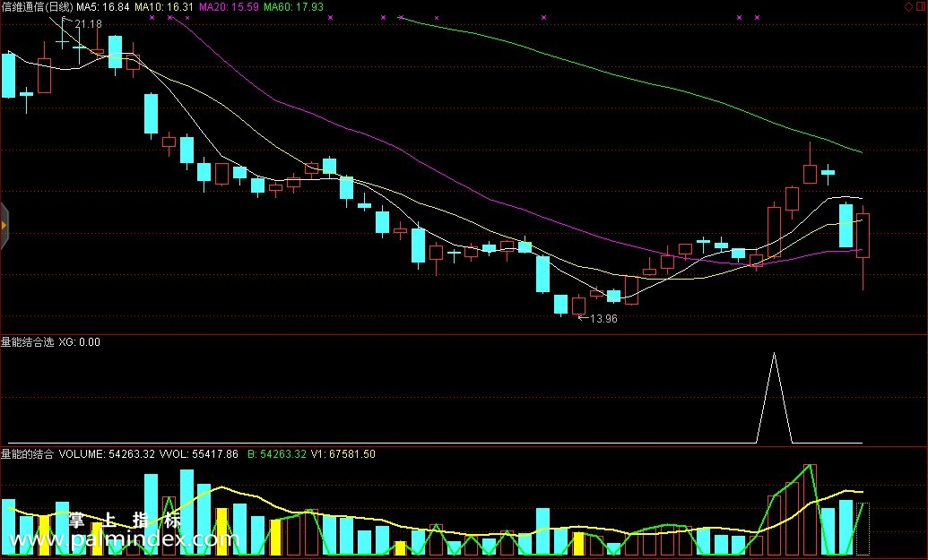Select the MA60: 17.93 label
Image resolution: width=928 pixels, height=560 pixels.
(293, 7)
